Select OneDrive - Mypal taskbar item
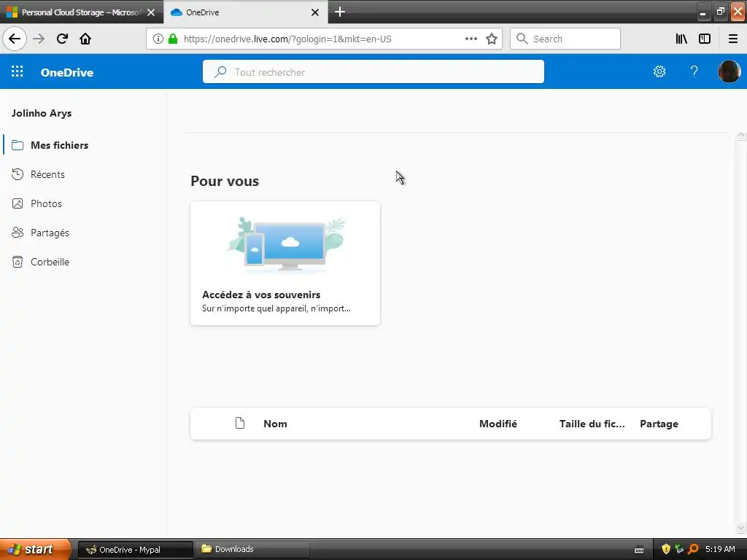 click(135, 550)
